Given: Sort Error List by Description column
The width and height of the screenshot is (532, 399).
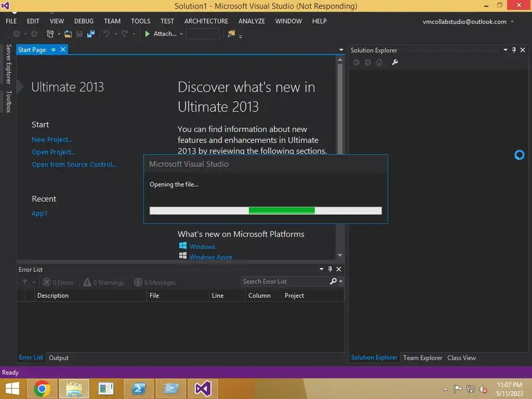Looking at the screenshot, I should [x=90, y=296].
